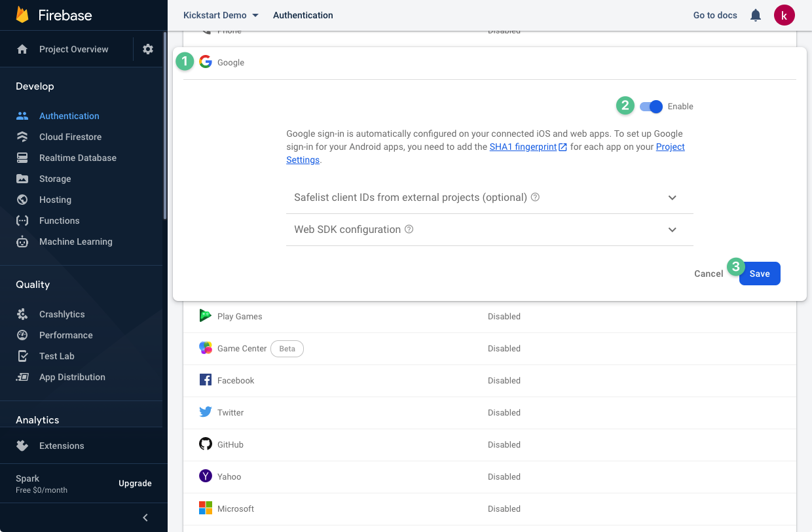Click the Save button
Screen dimensions: 812x532
click(x=760, y=274)
